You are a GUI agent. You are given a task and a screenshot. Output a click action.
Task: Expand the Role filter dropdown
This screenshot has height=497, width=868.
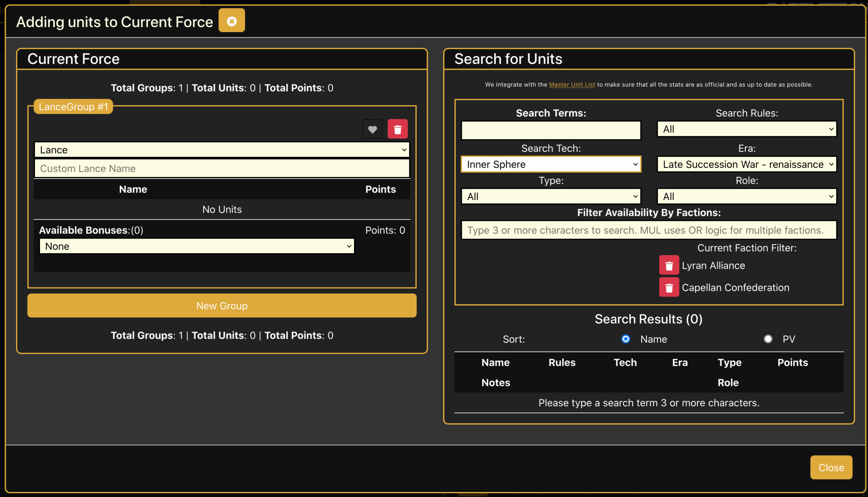[x=747, y=197]
